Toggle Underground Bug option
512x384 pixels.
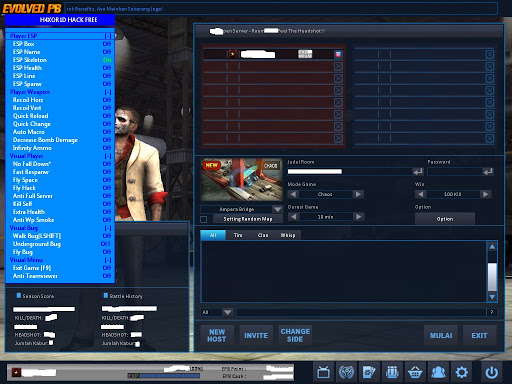(x=60, y=244)
